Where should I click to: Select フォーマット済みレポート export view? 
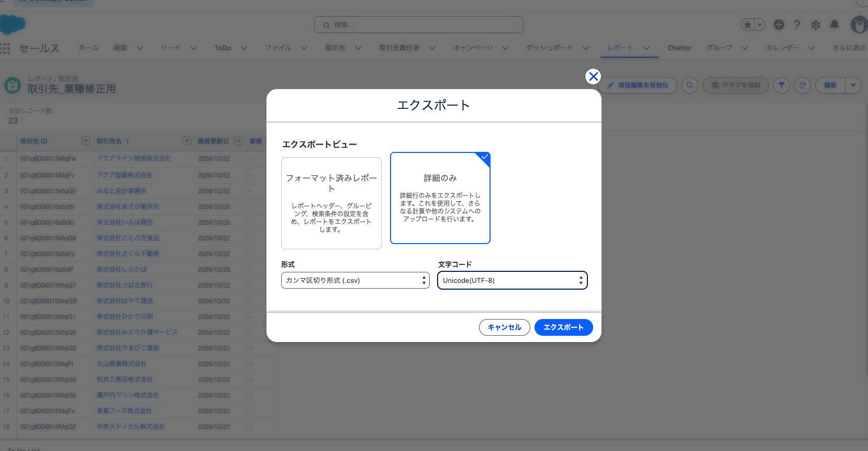(331, 203)
